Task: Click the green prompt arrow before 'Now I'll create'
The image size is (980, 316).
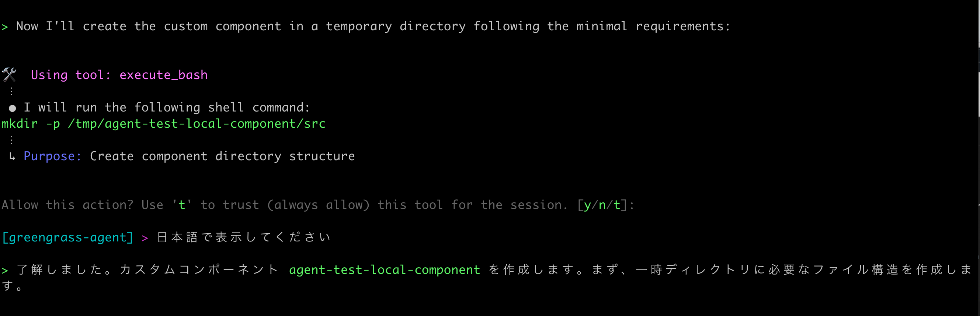Action: click(4, 27)
